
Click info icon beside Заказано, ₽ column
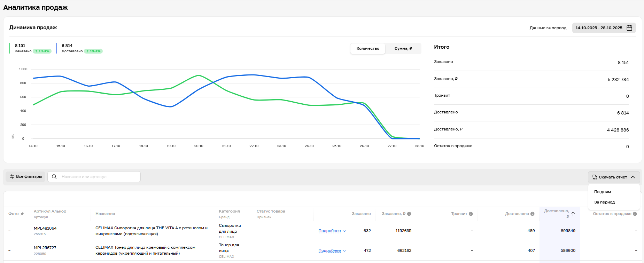coord(409,214)
